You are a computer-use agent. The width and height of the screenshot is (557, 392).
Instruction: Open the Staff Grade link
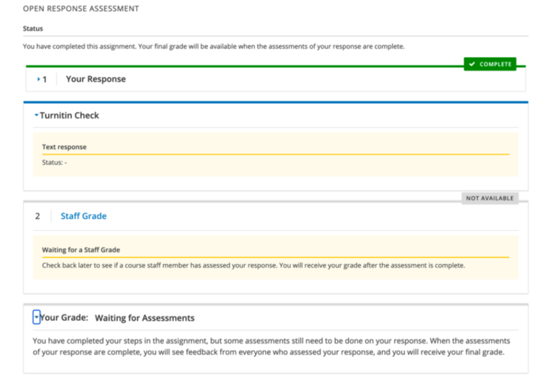click(x=83, y=216)
